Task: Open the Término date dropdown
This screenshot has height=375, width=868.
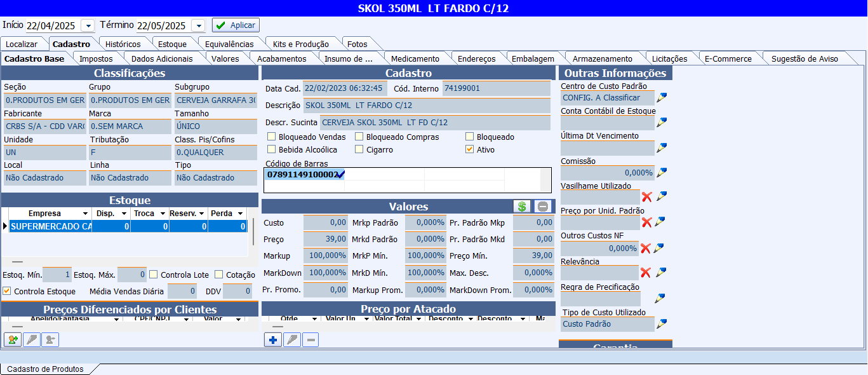Action: [198, 25]
